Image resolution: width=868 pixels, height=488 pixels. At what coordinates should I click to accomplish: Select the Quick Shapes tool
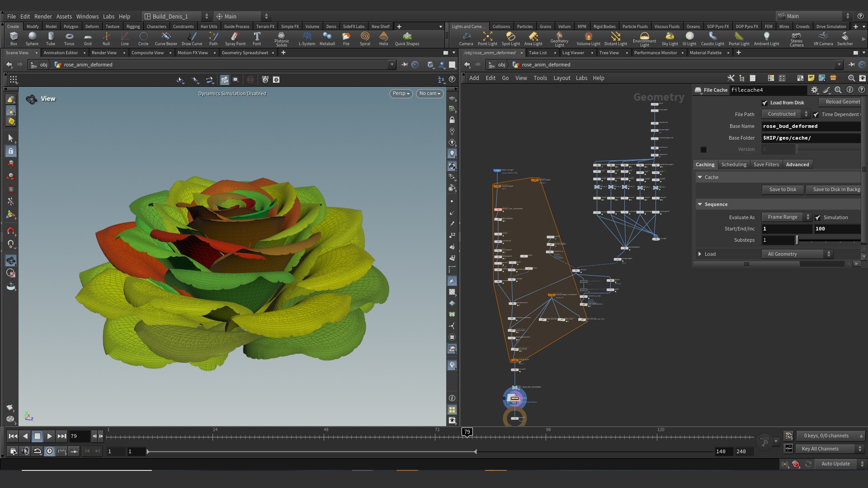tap(407, 38)
